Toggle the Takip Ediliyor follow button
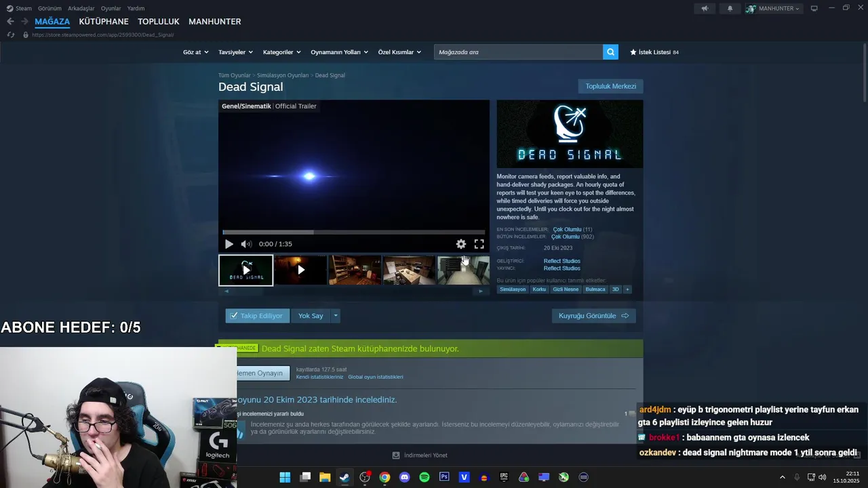The height and width of the screenshot is (488, 868). click(x=257, y=316)
